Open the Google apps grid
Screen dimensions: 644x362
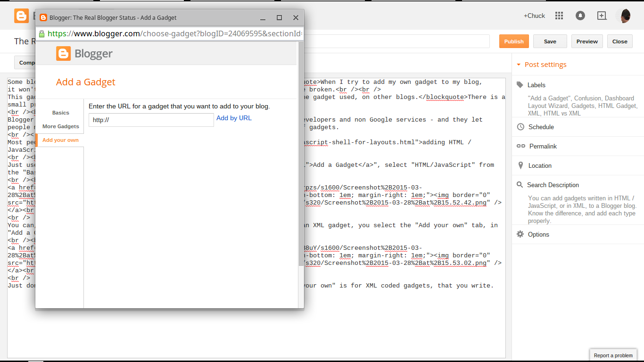point(559,16)
